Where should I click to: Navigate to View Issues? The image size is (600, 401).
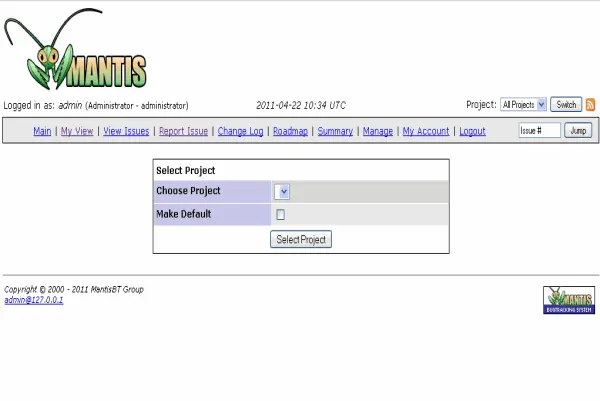click(x=126, y=131)
